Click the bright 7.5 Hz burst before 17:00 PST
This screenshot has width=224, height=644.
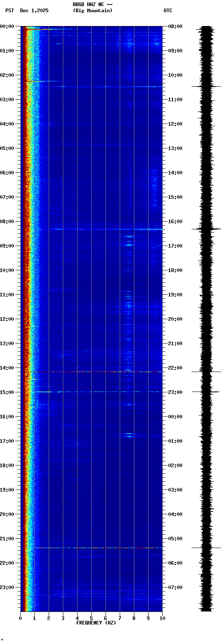[x=129, y=435]
